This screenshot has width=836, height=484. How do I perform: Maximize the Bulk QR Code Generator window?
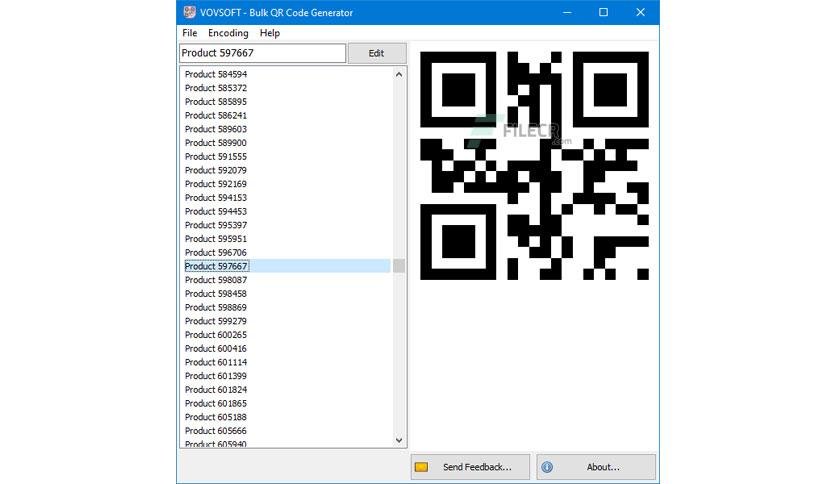pyautogui.click(x=603, y=12)
